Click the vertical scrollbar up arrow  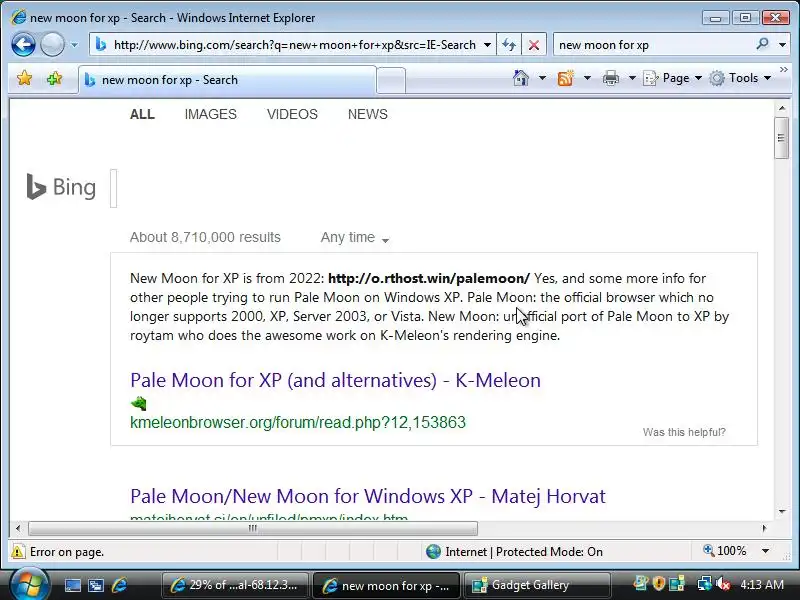(x=782, y=108)
